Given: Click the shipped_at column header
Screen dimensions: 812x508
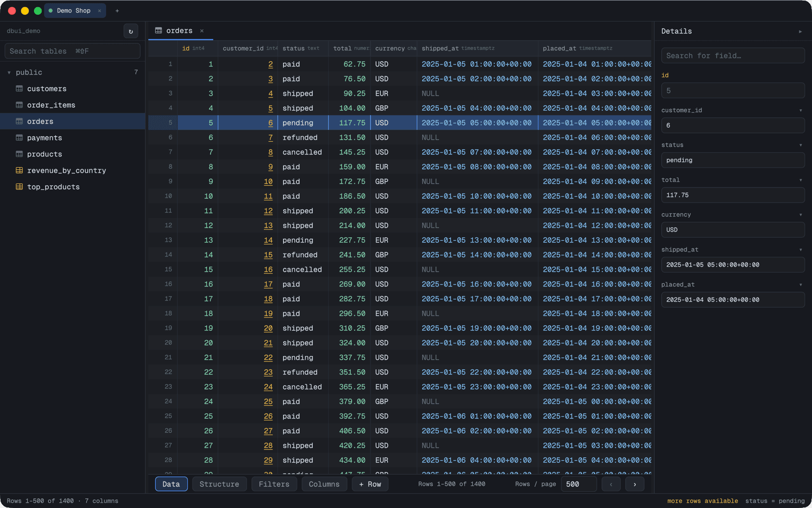Looking at the screenshot, I should (x=478, y=48).
